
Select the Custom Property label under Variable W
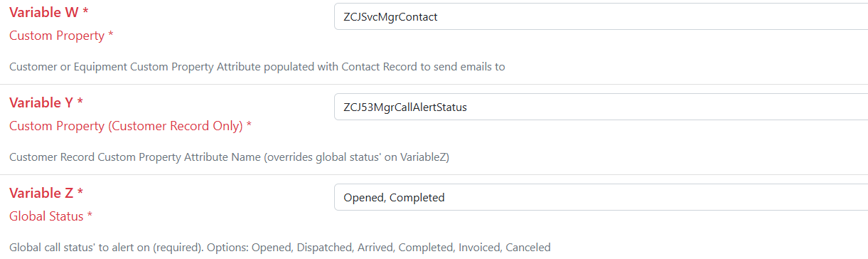point(55,35)
